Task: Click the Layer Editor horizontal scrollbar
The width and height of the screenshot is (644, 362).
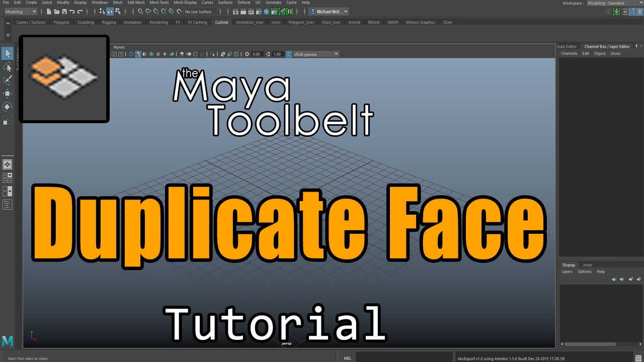Action: 590,344
